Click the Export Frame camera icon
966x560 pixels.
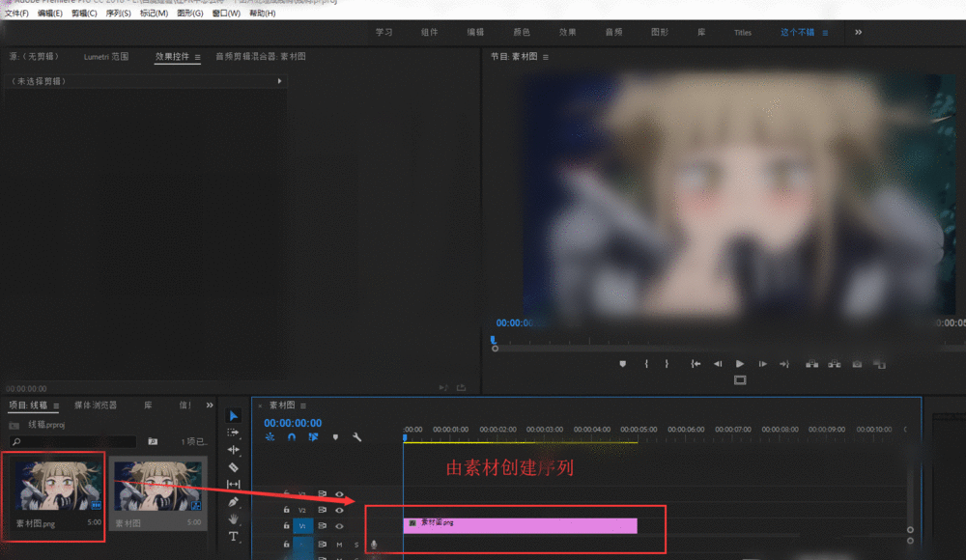point(855,363)
